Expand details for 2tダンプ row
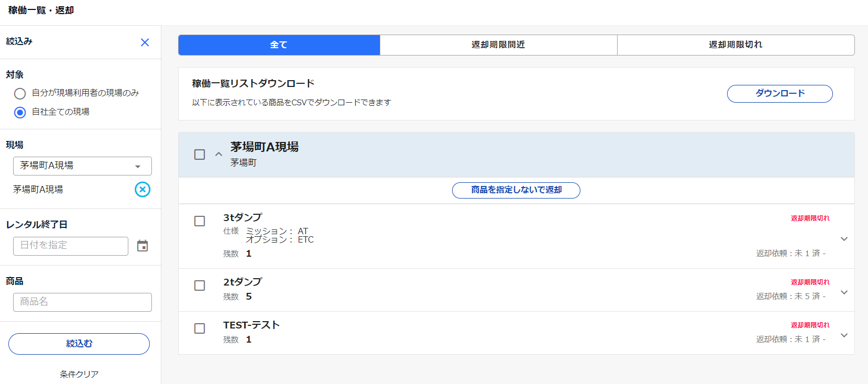The width and height of the screenshot is (868, 384). [844, 292]
